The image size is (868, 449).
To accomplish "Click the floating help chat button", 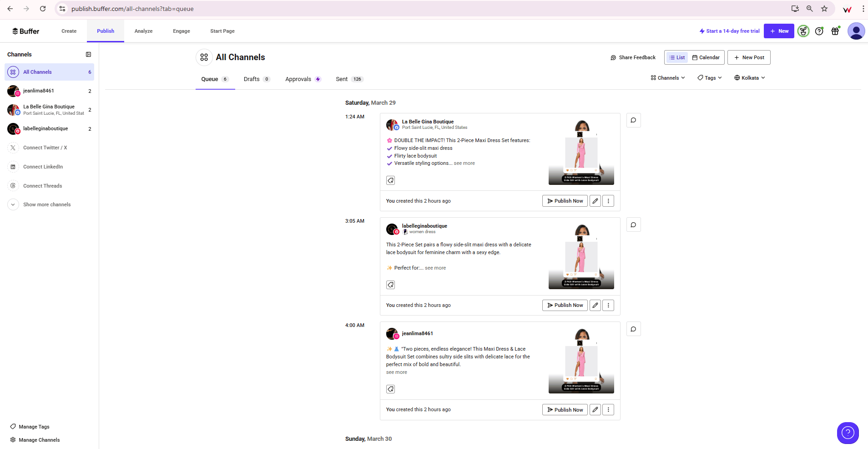I will [x=848, y=433].
